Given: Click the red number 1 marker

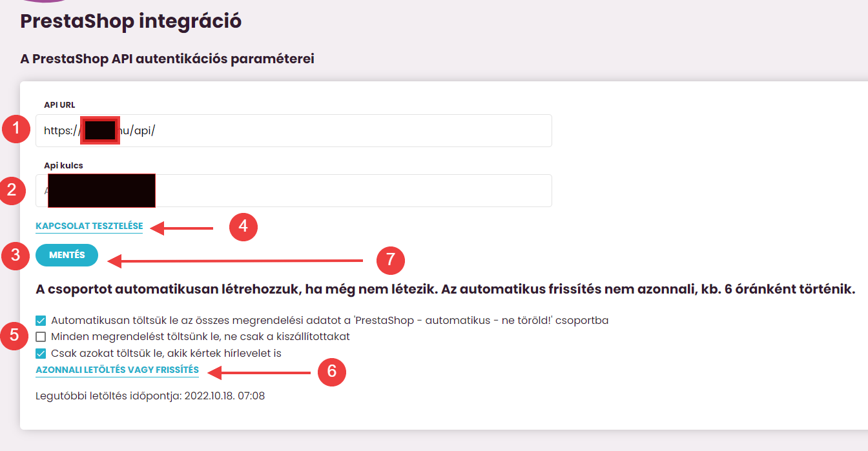Looking at the screenshot, I should click(x=15, y=130).
